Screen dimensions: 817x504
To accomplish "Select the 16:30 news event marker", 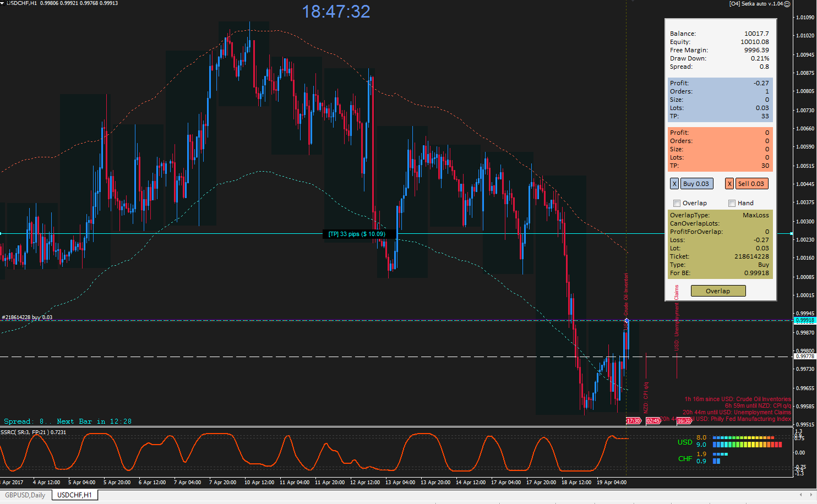I will (684, 421).
